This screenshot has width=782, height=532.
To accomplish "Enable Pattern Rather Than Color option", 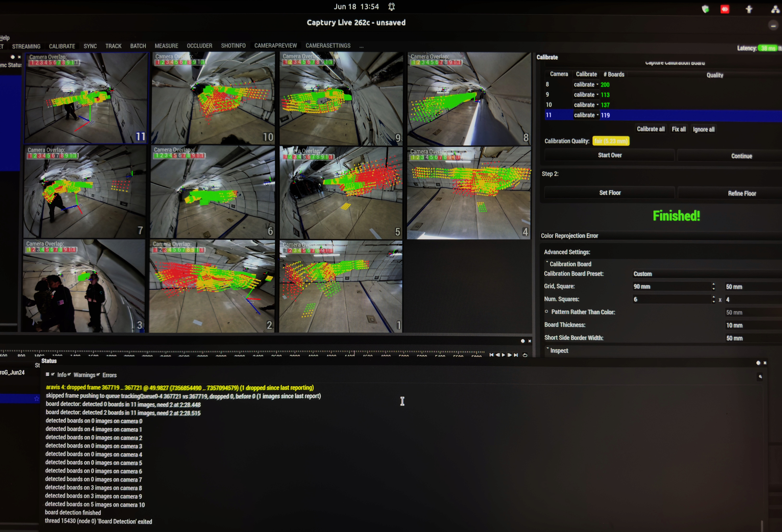I will point(546,312).
